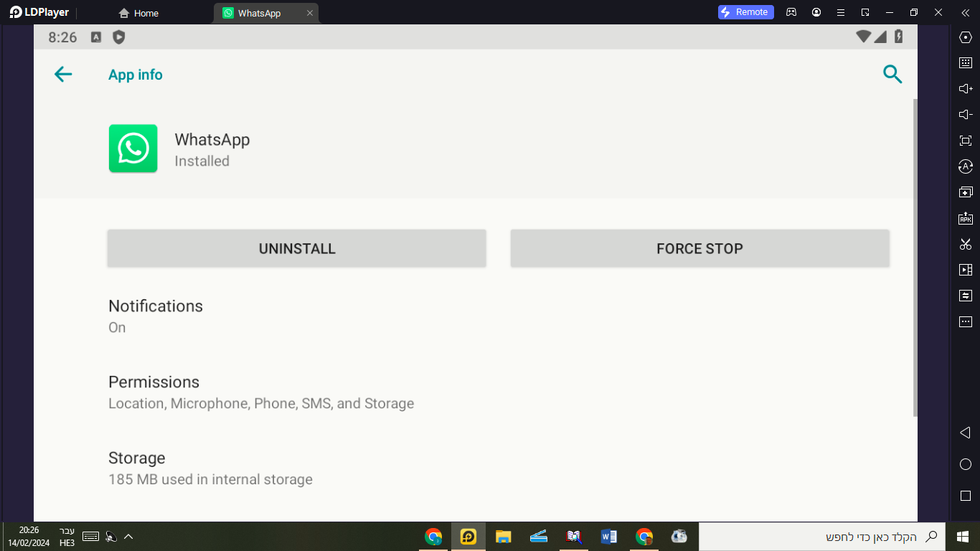Click the shield icon in status bar

click(119, 37)
